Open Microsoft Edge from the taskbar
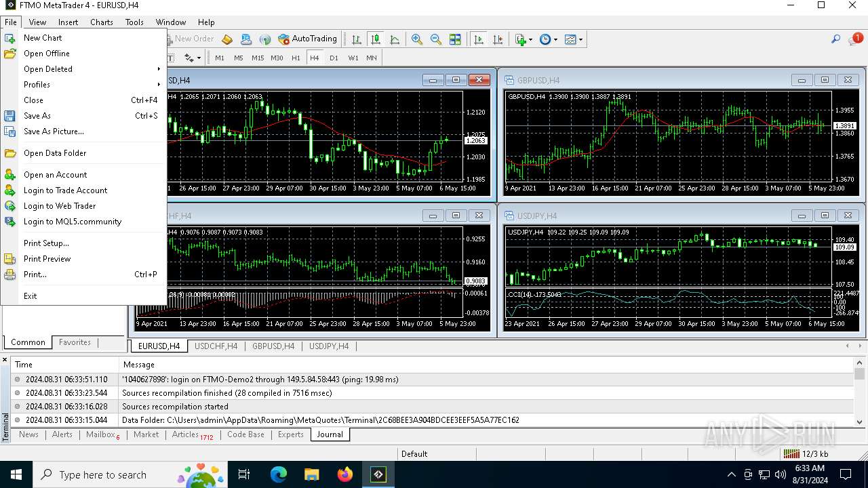868x488 pixels. (x=279, y=474)
